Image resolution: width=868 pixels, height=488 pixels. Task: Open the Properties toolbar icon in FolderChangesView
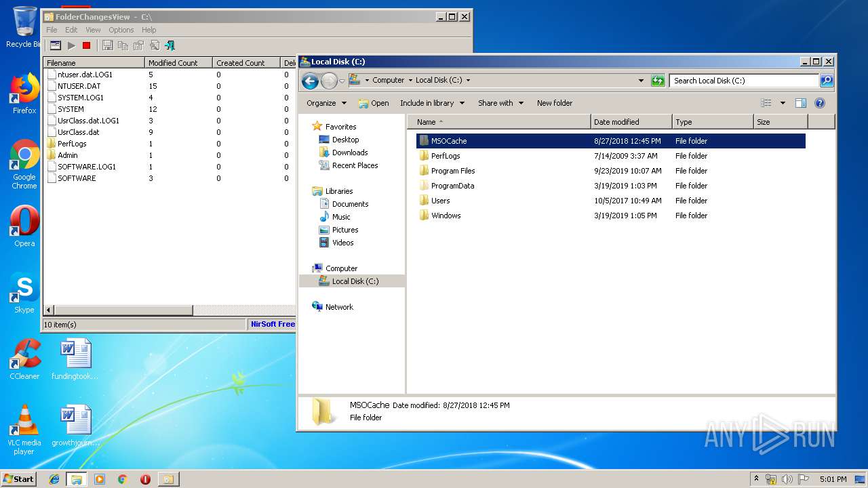pyautogui.click(x=138, y=45)
